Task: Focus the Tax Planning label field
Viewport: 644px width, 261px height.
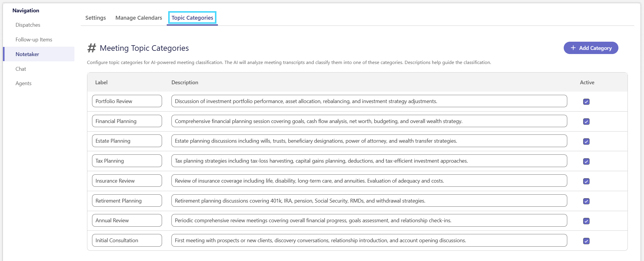Action: point(127,161)
